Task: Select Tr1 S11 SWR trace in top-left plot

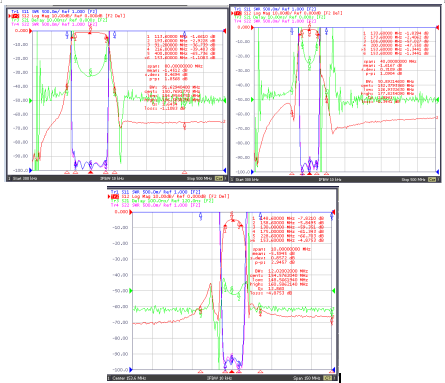Action: click(x=54, y=12)
